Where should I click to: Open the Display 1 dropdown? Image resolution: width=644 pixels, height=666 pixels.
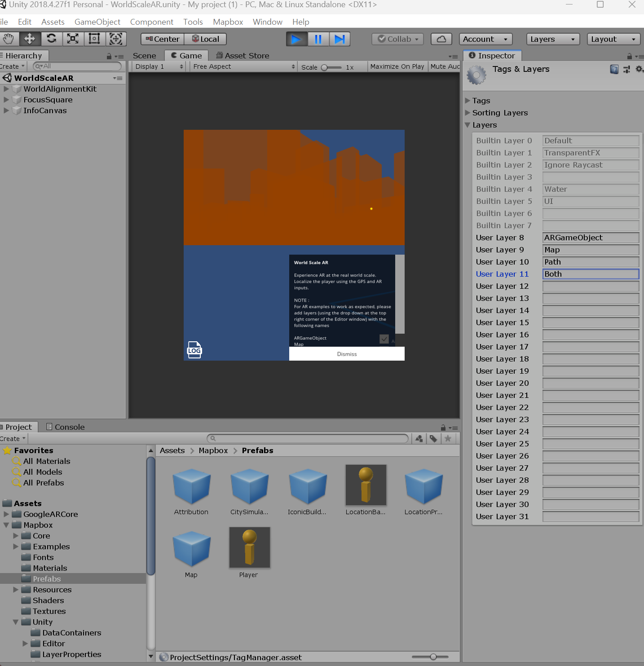[x=159, y=66]
